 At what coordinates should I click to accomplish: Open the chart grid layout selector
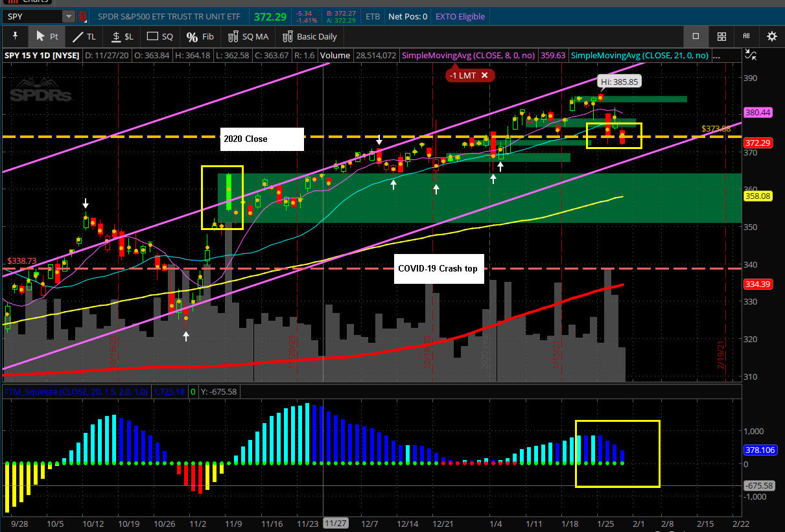[x=721, y=36]
